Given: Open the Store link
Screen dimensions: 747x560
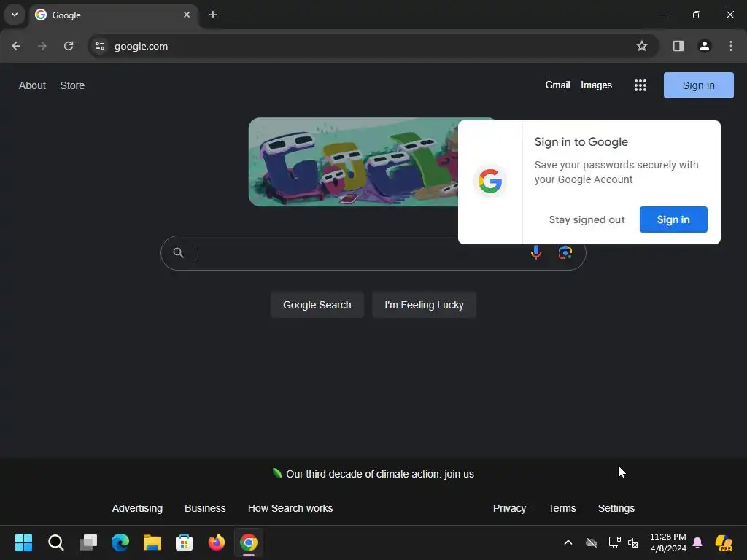Looking at the screenshot, I should (72, 85).
